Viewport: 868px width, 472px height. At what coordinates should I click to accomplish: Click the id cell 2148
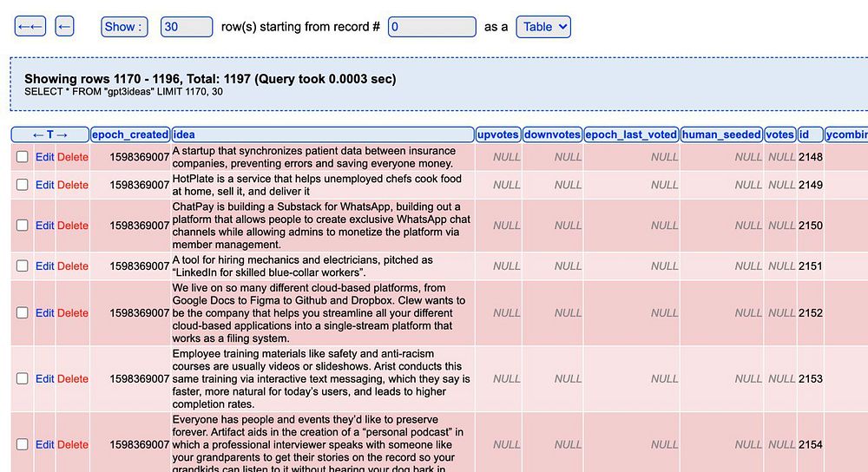pyautogui.click(x=811, y=156)
